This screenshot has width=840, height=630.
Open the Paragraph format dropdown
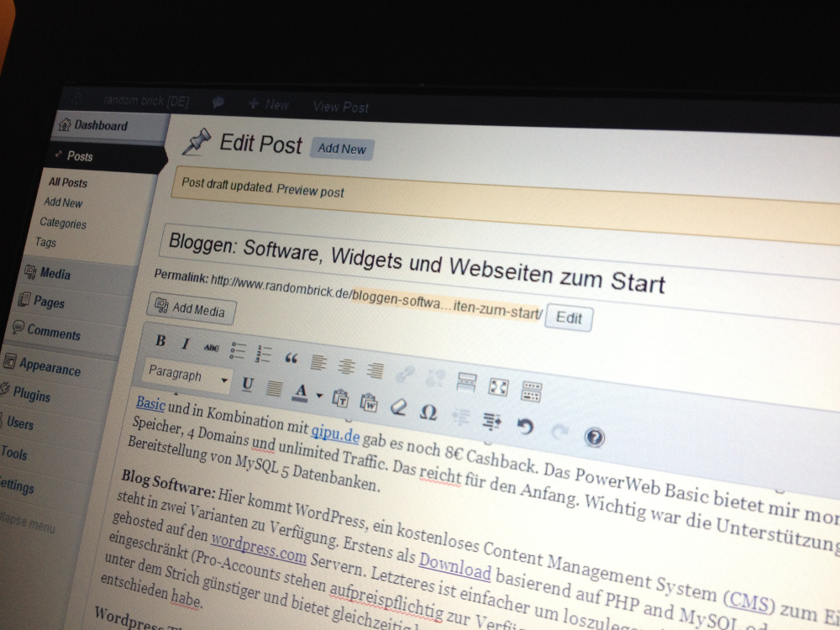click(x=187, y=375)
